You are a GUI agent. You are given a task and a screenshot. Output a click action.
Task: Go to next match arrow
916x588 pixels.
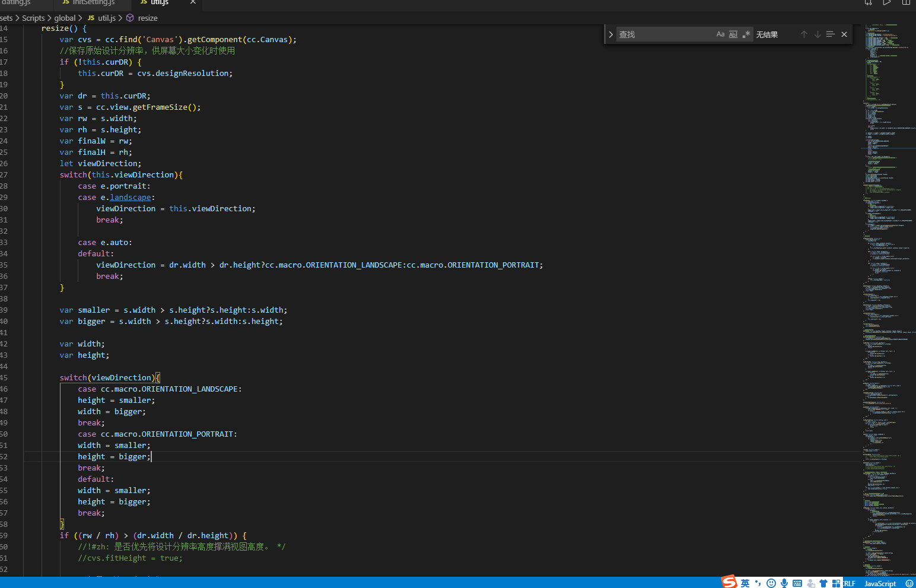click(818, 34)
